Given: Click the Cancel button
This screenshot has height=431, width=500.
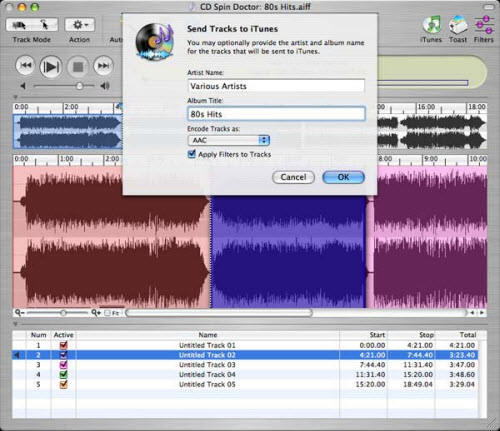Looking at the screenshot, I should (293, 177).
